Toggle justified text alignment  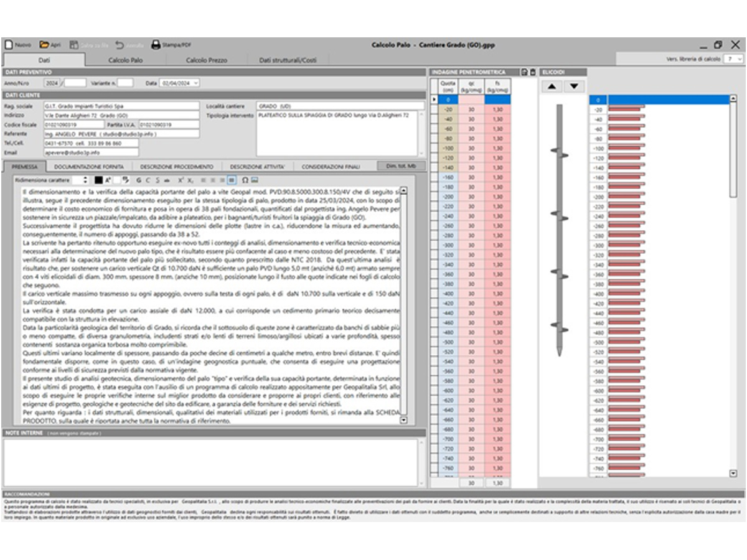tap(232, 180)
